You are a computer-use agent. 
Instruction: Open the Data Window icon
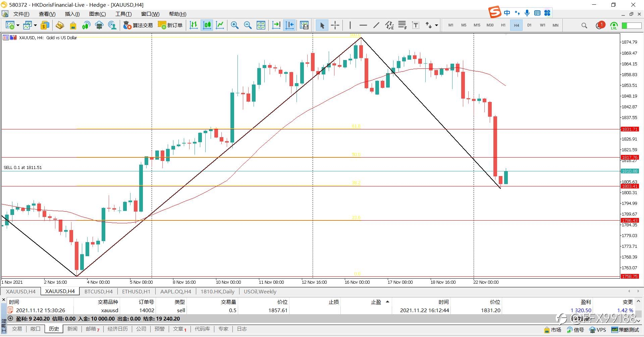coord(60,25)
